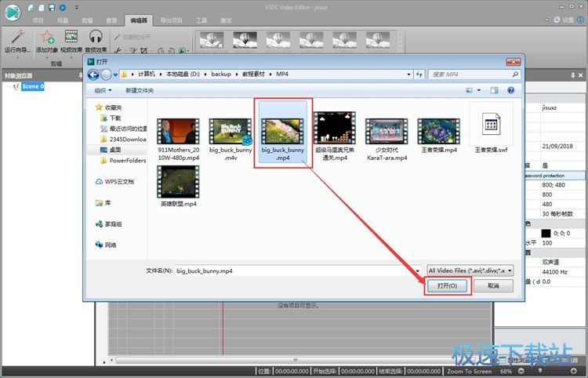588x378 pixels.
Task: Click the 添加对象 add object icon
Action: click(47, 36)
